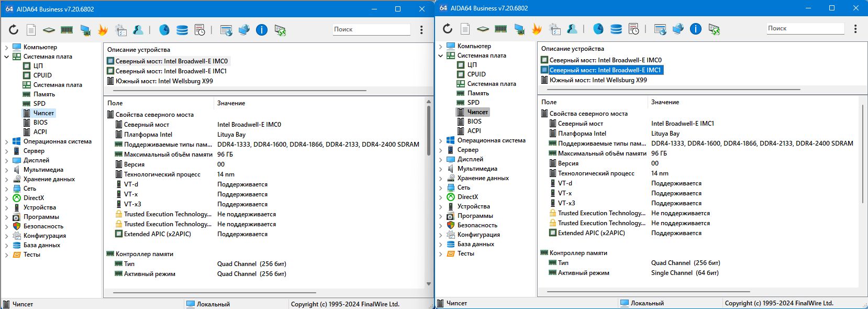868x309 pixels.
Task: Collapse Системная плата node in left window tree
Action: pyautogui.click(x=6, y=57)
